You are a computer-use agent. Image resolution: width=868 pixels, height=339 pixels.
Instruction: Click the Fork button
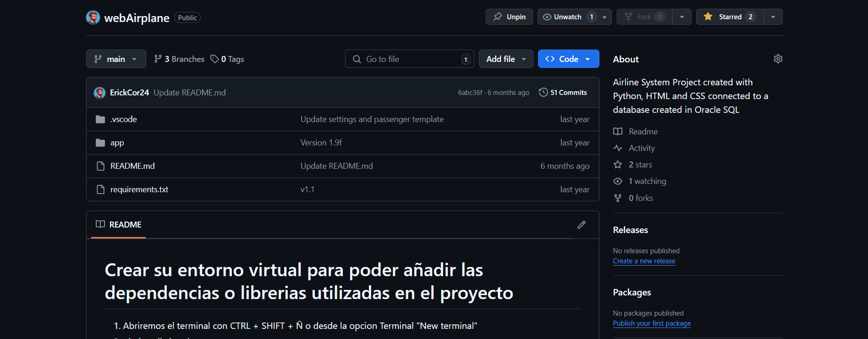(x=644, y=17)
